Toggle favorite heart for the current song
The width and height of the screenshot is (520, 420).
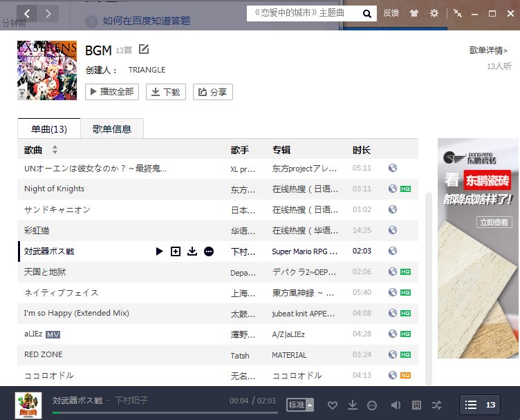(x=332, y=405)
